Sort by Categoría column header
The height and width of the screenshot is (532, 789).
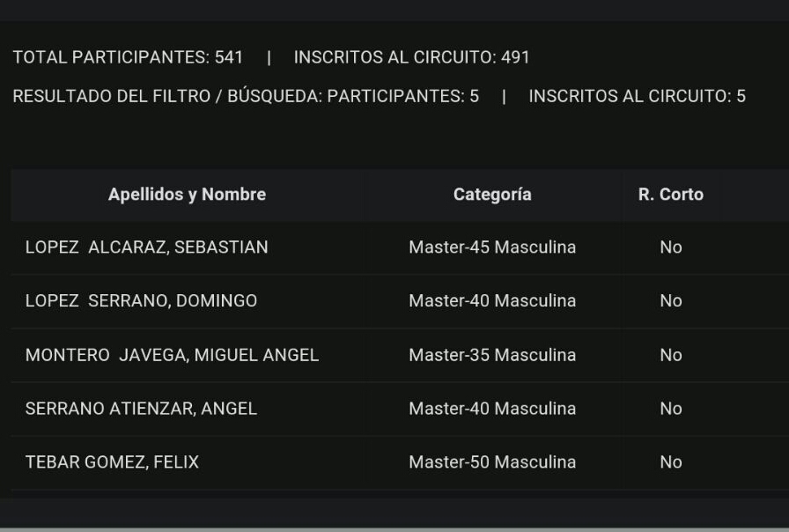(492, 195)
